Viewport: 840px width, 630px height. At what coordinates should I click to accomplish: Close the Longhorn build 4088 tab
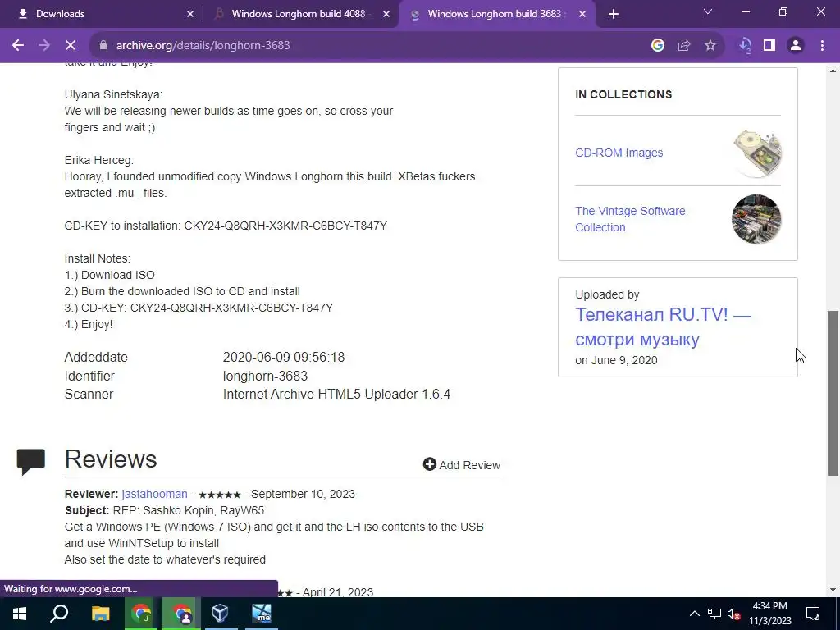pyautogui.click(x=386, y=14)
